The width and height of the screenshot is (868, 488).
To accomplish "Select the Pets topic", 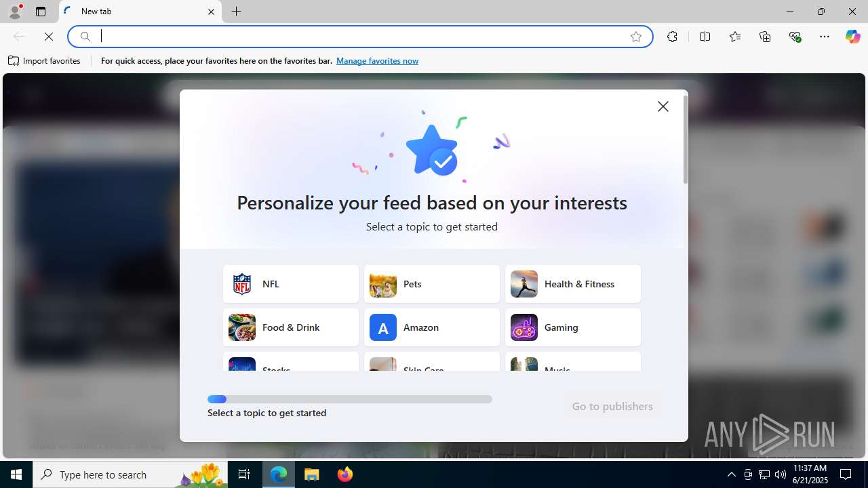I will 432,284.
